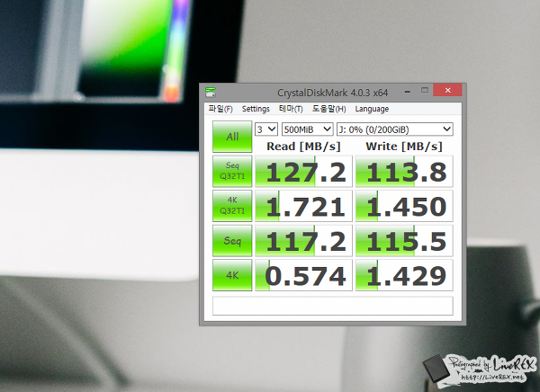Start the plain 4K benchmark
Image resolution: width=540 pixels, height=392 pixels.
[232, 275]
